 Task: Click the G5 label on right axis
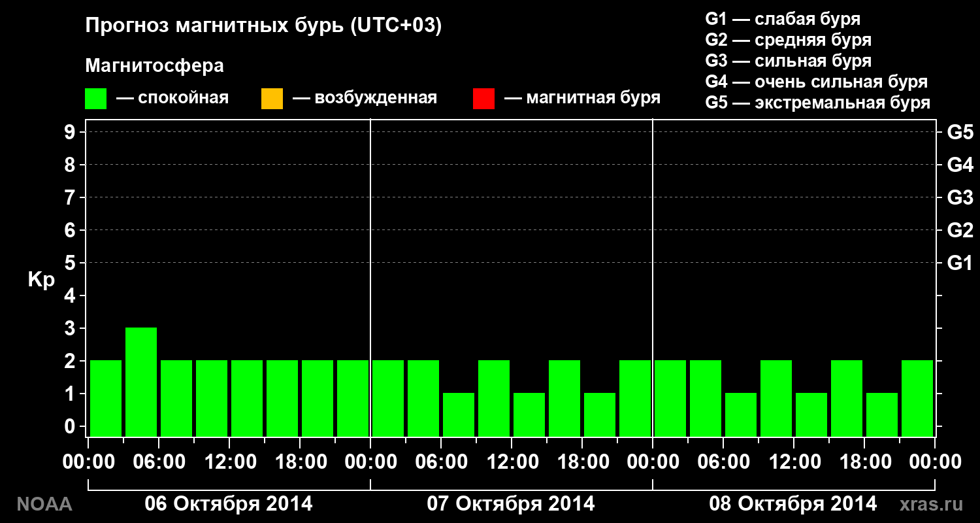click(x=960, y=132)
